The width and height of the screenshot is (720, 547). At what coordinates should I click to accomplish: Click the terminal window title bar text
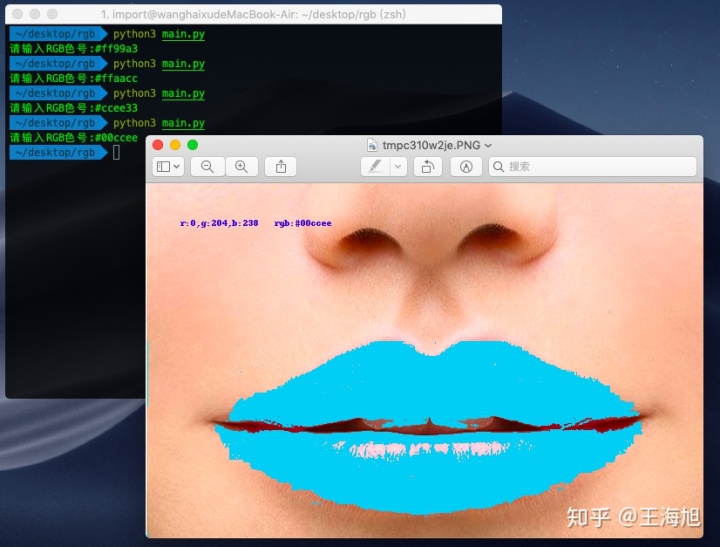pos(253,15)
